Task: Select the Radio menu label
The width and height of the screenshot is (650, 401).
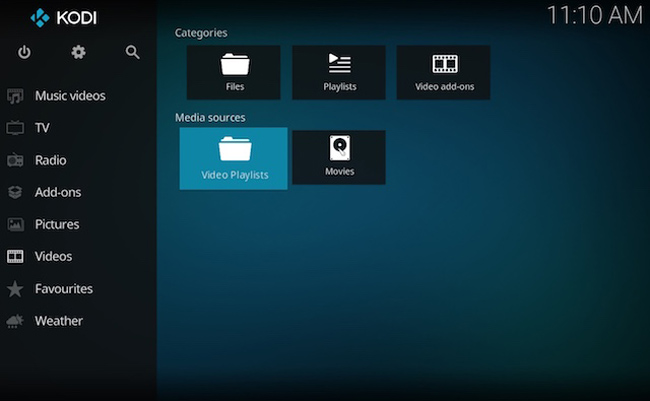Action: point(51,160)
